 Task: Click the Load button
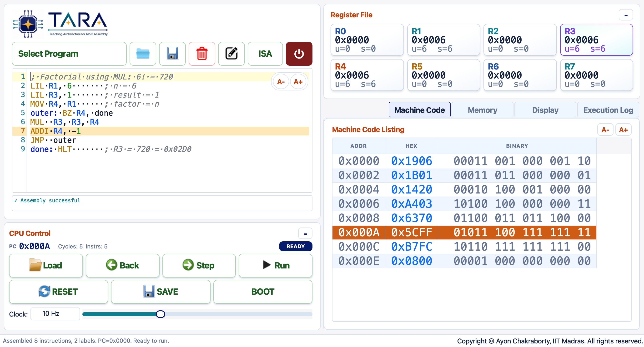coord(46,265)
